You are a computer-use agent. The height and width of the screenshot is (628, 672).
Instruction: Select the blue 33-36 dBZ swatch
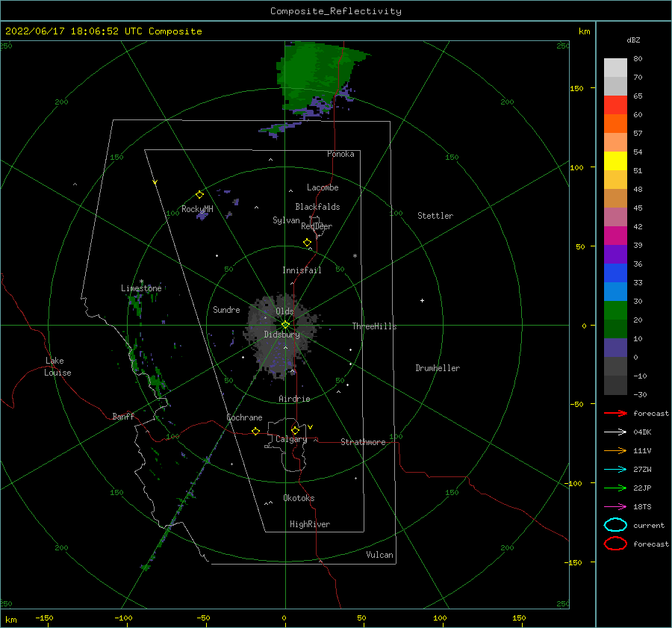coord(615,273)
